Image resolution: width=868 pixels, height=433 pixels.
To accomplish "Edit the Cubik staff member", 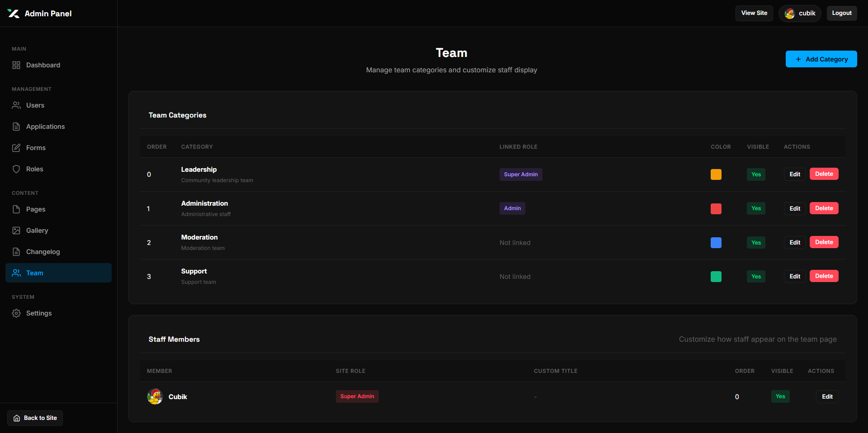I will click(x=827, y=396).
